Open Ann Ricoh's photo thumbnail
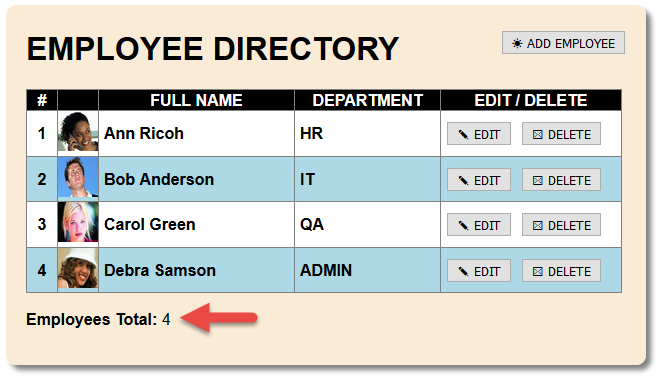This screenshot has width=664, height=385. [x=78, y=132]
